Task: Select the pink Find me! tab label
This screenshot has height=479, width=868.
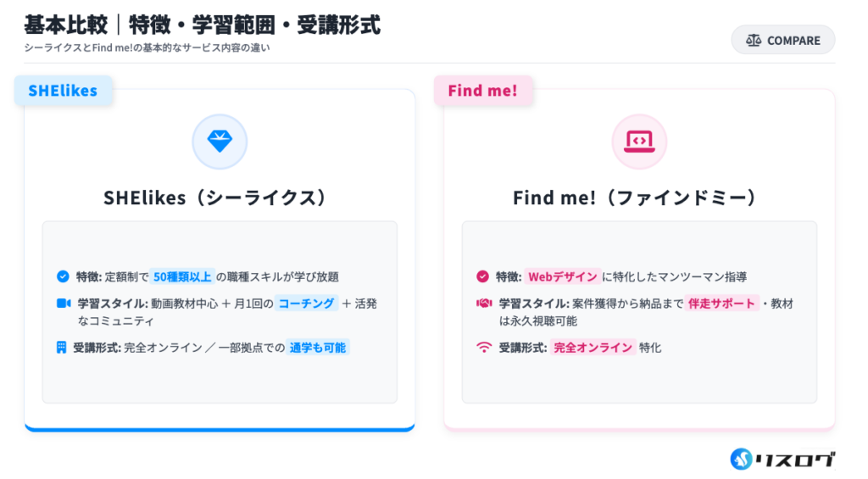Action: [x=482, y=91]
